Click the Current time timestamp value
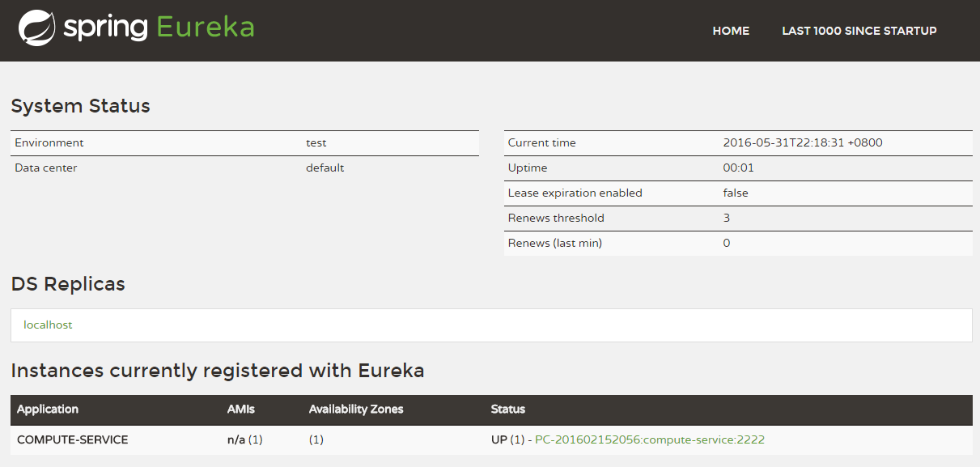This screenshot has height=467, width=980. tap(802, 142)
